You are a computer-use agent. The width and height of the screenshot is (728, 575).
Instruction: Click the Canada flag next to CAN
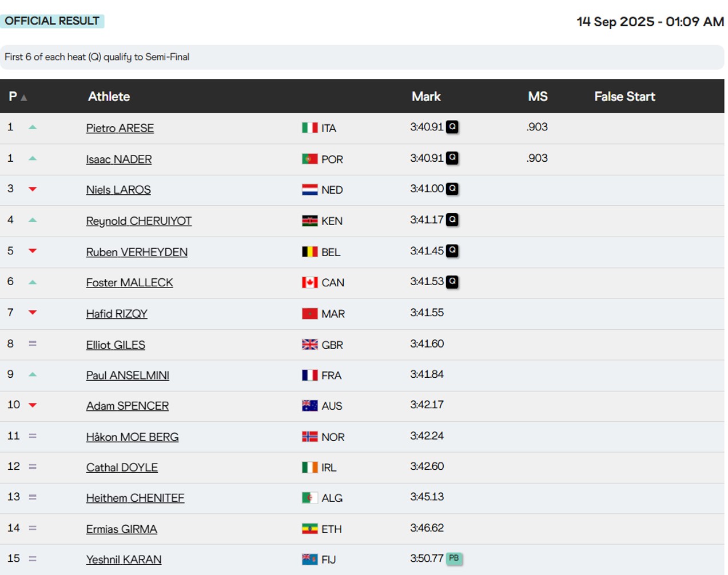309,282
